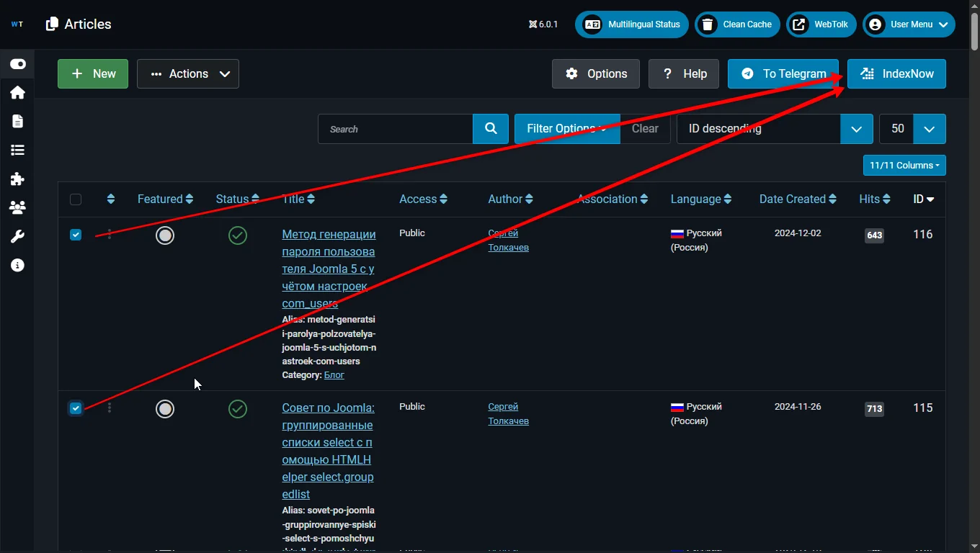
Task: Check the select-all checkbox in table header
Action: [x=76, y=199]
